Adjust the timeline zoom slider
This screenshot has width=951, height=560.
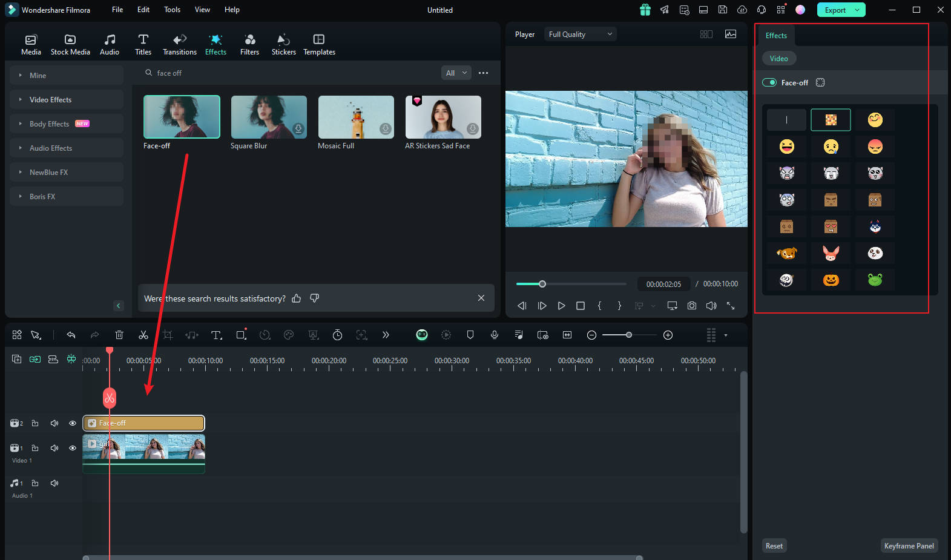click(629, 335)
